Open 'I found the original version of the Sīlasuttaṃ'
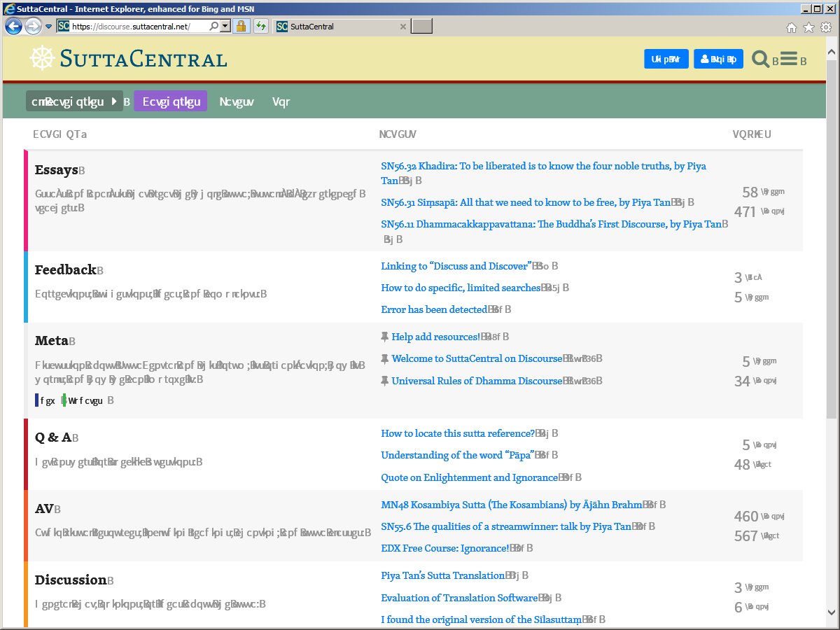Viewport: 840px width, 630px height. click(481, 619)
